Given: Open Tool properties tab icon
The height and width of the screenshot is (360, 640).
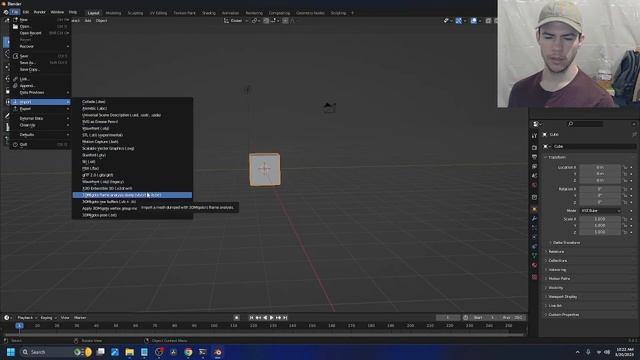Looking at the screenshot, I should pos(534,136).
